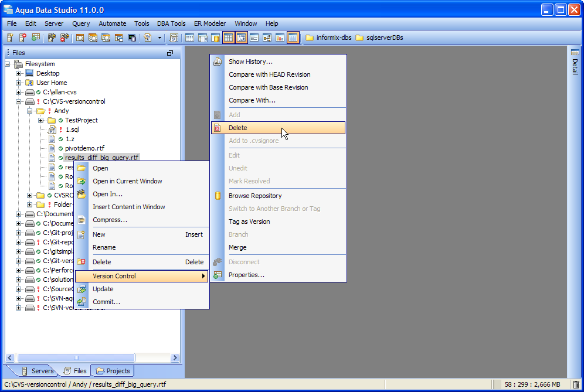
Task: Click the left scroll arrow in Files panel
Action: pyautogui.click(x=10, y=358)
